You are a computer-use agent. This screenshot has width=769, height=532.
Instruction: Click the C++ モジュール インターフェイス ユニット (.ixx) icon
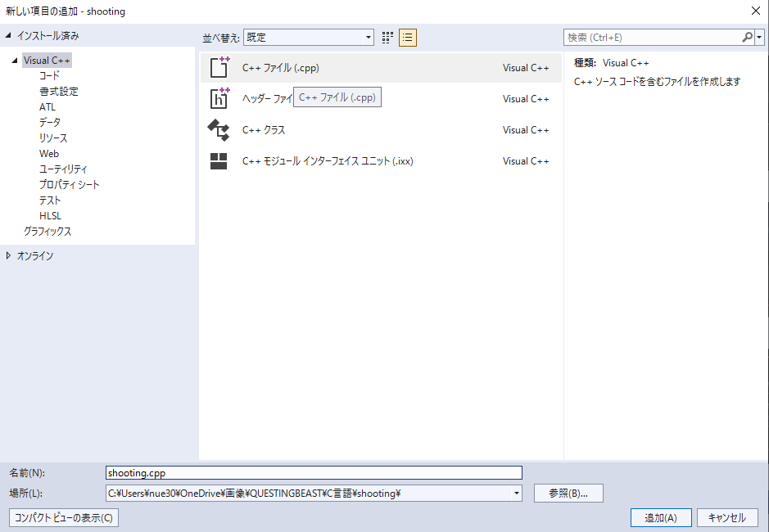[219, 160]
